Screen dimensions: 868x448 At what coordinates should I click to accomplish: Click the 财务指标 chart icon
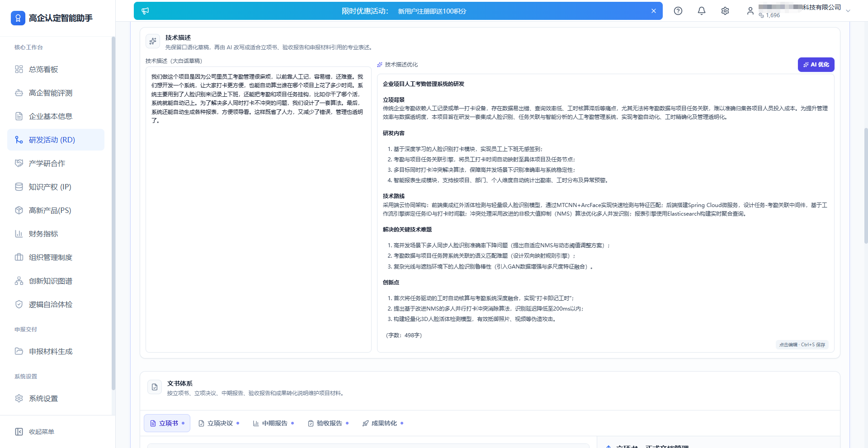click(x=19, y=234)
